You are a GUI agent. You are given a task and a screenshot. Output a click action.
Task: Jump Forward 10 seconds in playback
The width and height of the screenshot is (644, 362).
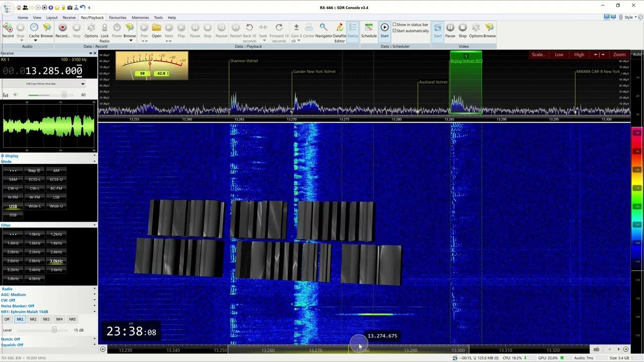tap(279, 33)
